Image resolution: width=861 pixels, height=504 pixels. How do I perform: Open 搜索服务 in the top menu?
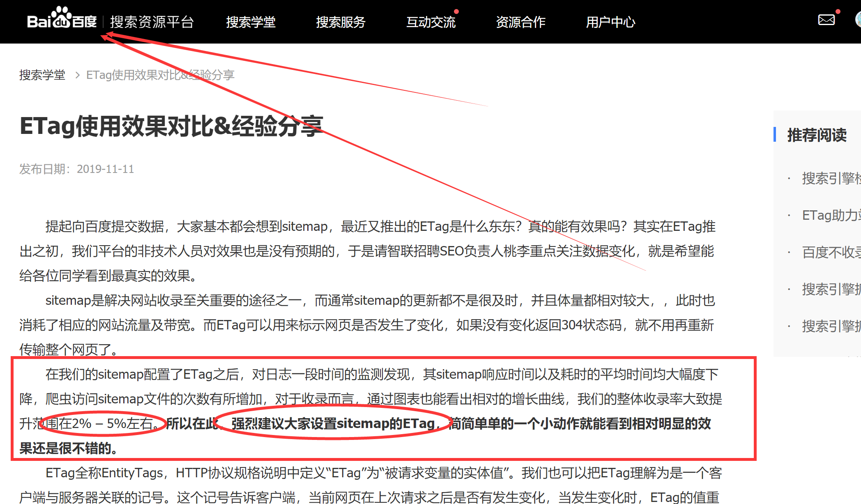pyautogui.click(x=341, y=23)
